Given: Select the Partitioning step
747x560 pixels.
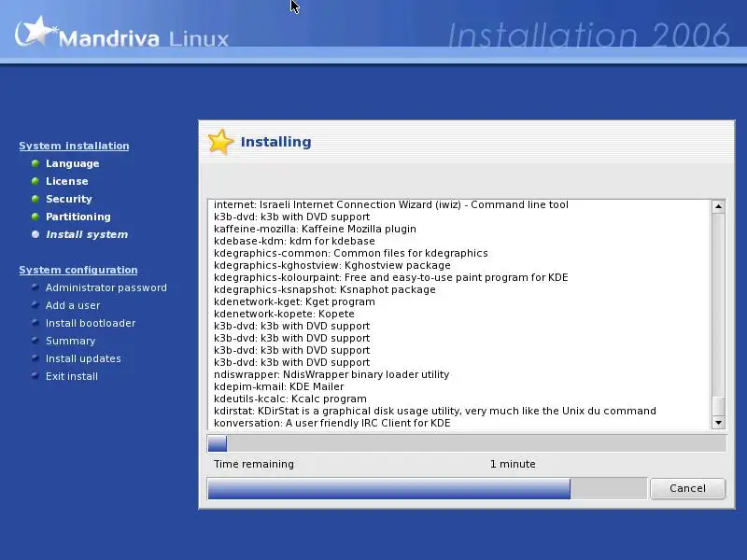Looking at the screenshot, I should (78, 217).
